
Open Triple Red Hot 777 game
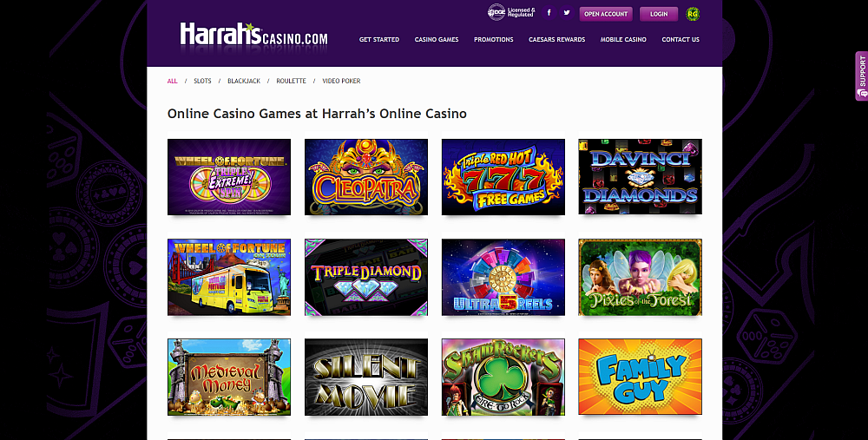[503, 177]
